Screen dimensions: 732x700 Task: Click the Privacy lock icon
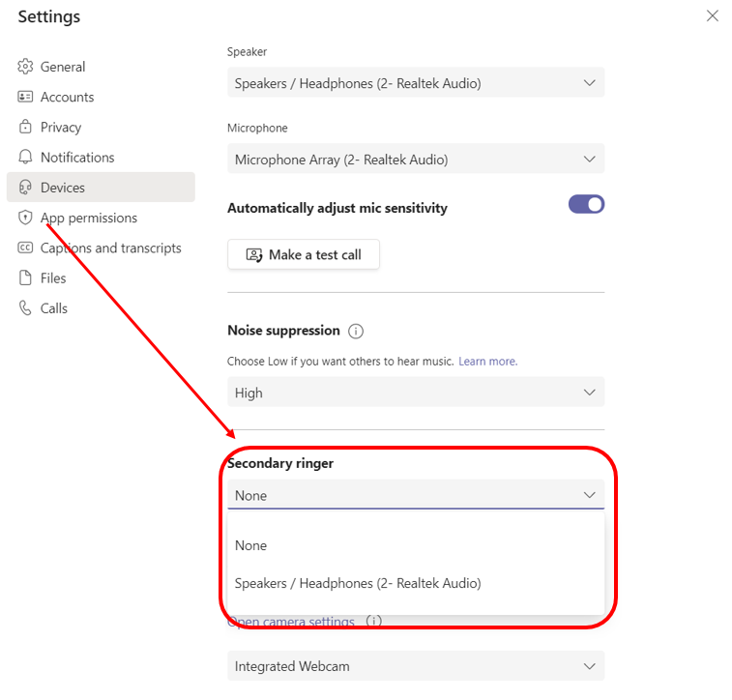point(25,127)
